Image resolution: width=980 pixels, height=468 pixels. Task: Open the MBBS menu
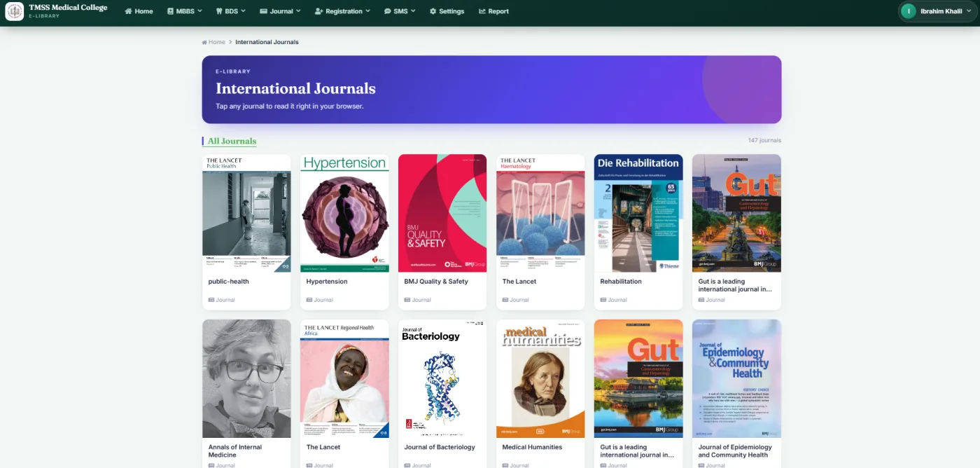tap(185, 11)
